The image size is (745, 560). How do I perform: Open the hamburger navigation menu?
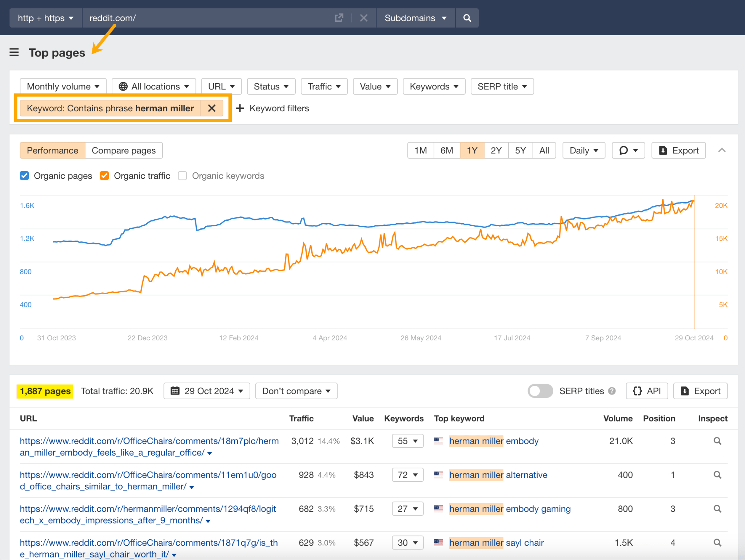[x=14, y=52]
